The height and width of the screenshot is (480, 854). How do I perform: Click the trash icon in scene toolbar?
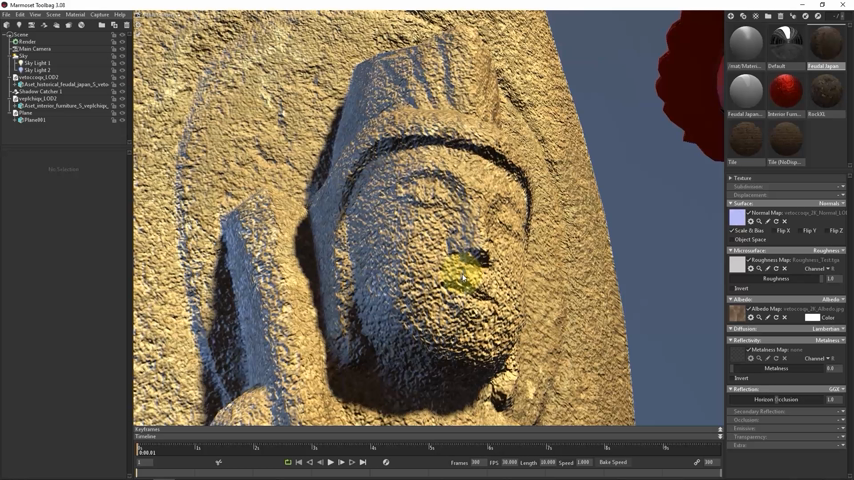(x=126, y=25)
